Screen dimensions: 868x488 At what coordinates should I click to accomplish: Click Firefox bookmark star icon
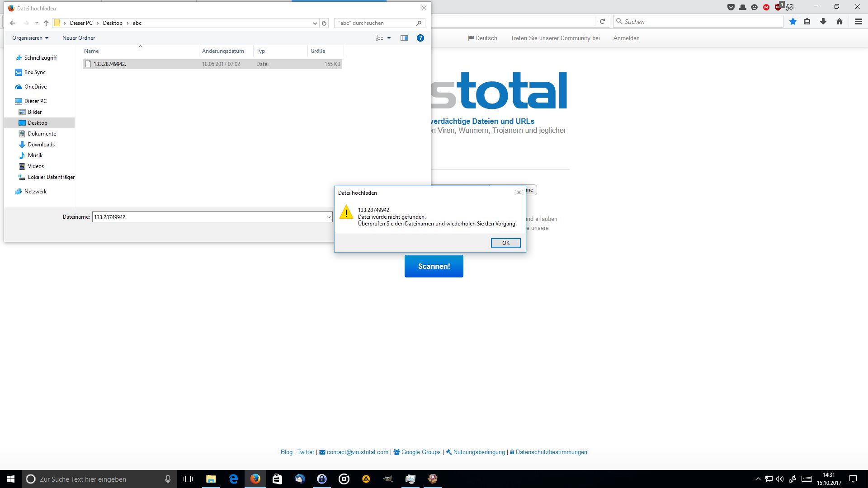(x=793, y=22)
